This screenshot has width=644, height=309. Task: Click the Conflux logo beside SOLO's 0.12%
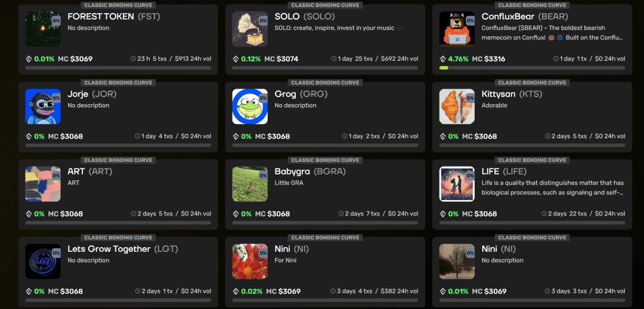236,59
